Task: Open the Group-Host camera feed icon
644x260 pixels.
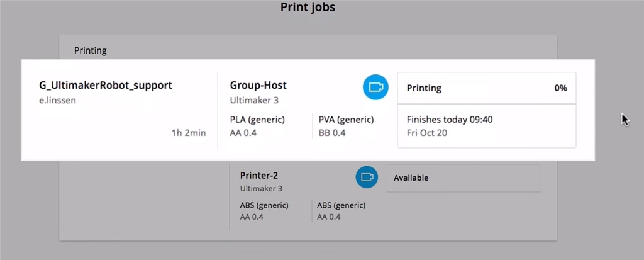Action: point(376,87)
